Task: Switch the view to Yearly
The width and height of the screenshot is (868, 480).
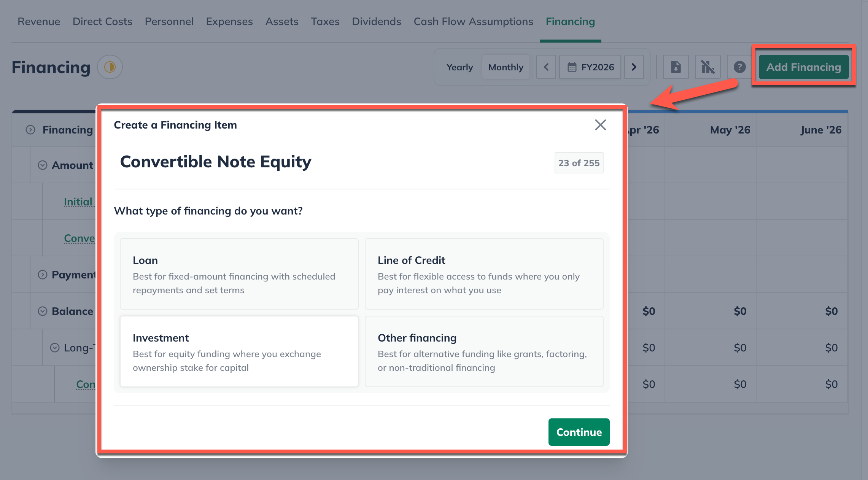Action: point(459,67)
